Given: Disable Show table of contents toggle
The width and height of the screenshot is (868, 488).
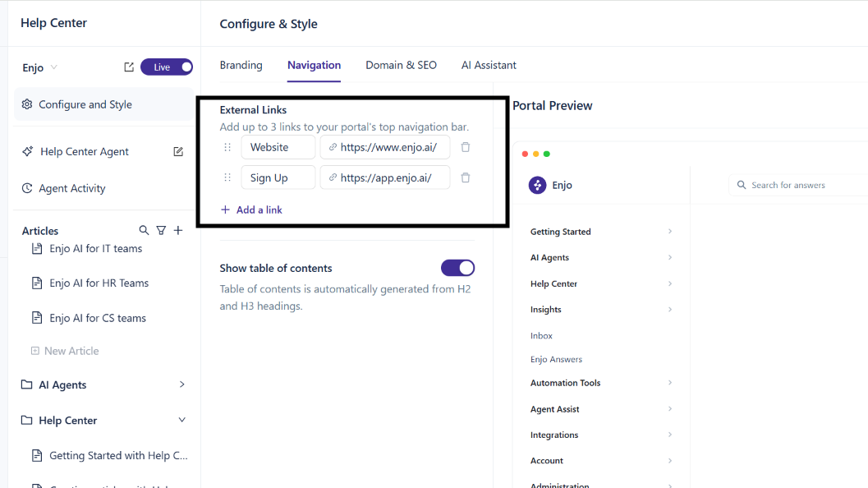Looking at the screenshot, I should pyautogui.click(x=457, y=268).
